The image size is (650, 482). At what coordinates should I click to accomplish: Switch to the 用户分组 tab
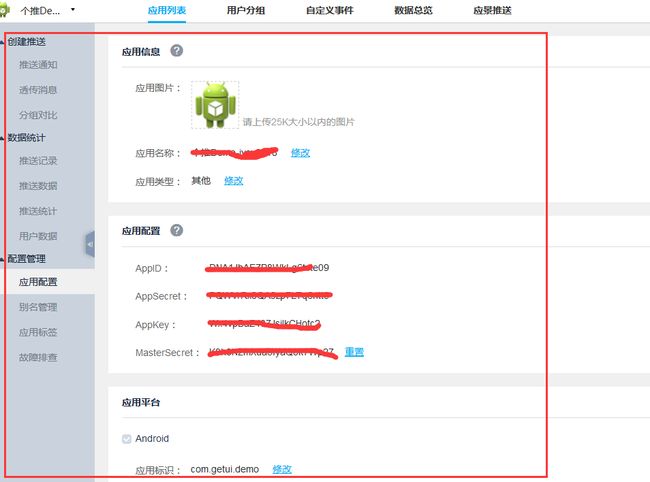pyautogui.click(x=246, y=10)
